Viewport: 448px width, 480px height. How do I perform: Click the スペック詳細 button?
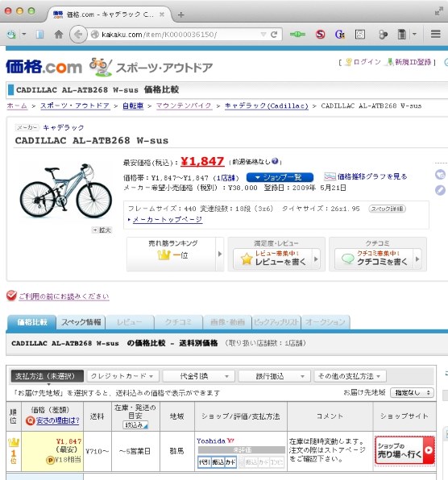click(x=387, y=209)
